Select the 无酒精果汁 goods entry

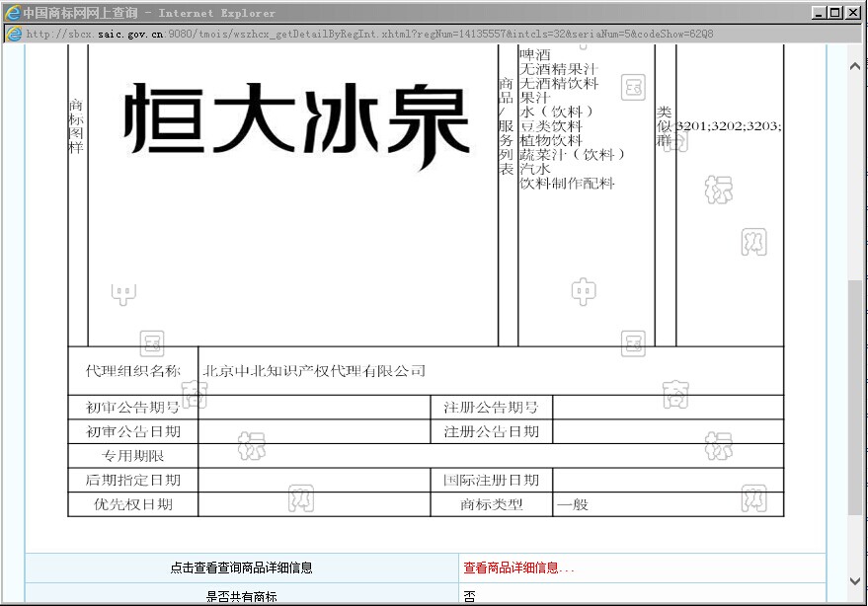click(559, 69)
